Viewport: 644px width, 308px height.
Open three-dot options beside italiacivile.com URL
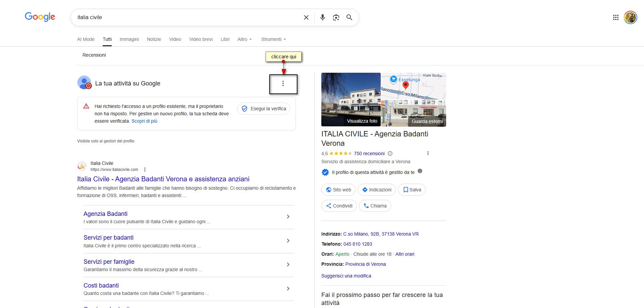(x=145, y=170)
